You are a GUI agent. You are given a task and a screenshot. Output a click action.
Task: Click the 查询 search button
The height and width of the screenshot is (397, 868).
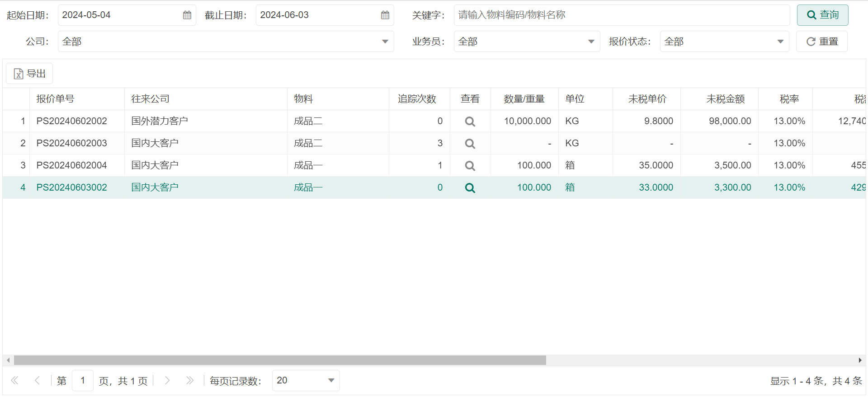click(x=822, y=15)
